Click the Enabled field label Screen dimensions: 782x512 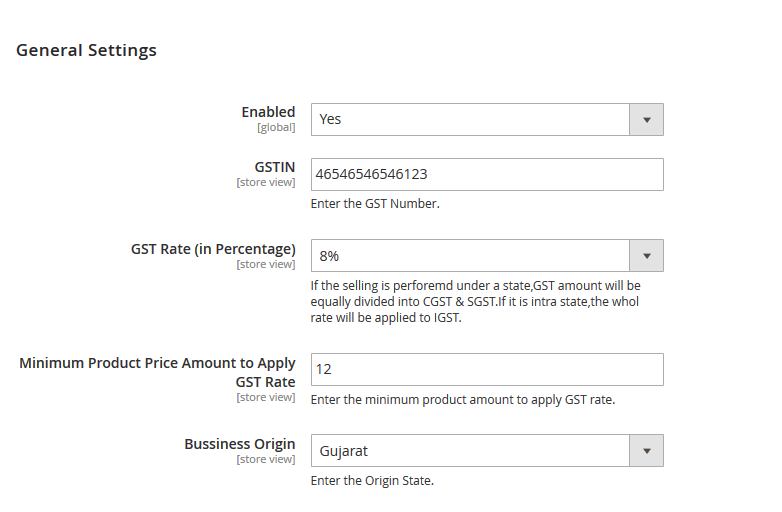[x=268, y=112]
